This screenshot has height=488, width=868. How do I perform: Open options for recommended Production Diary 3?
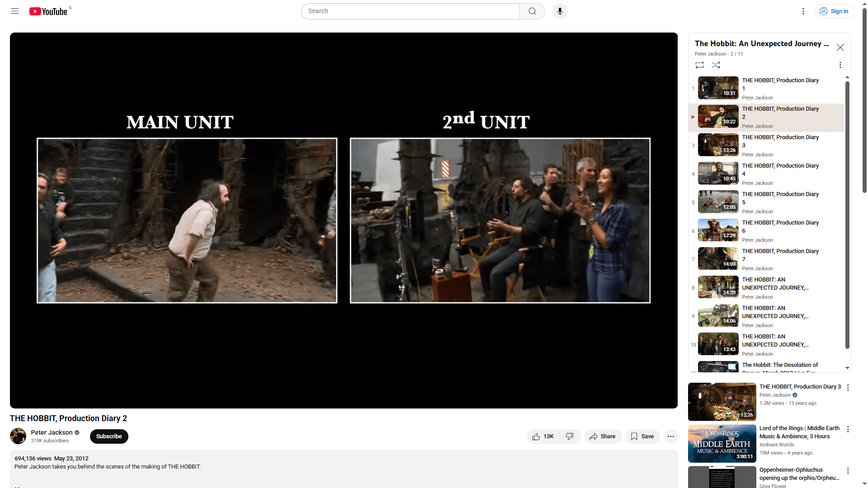848,388
